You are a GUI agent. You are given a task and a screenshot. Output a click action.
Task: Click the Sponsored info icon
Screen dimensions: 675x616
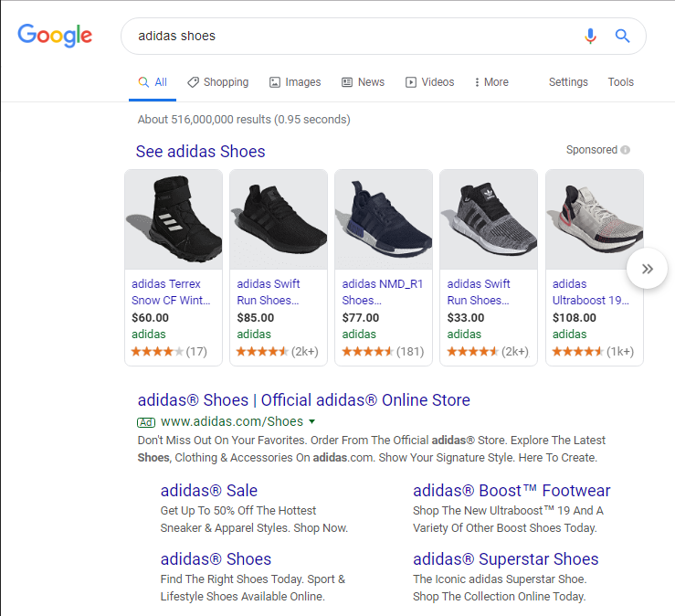click(x=626, y=150)
